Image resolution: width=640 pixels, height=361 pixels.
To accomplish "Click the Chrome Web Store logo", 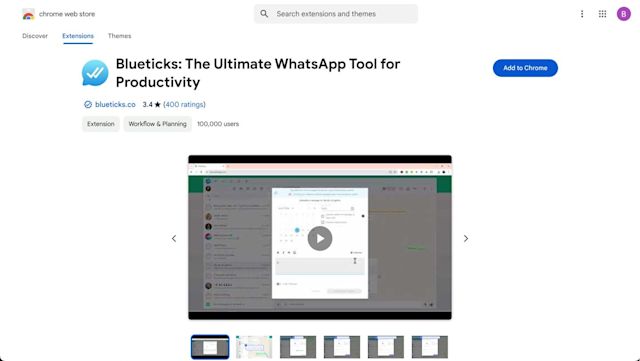I will 29,14.
